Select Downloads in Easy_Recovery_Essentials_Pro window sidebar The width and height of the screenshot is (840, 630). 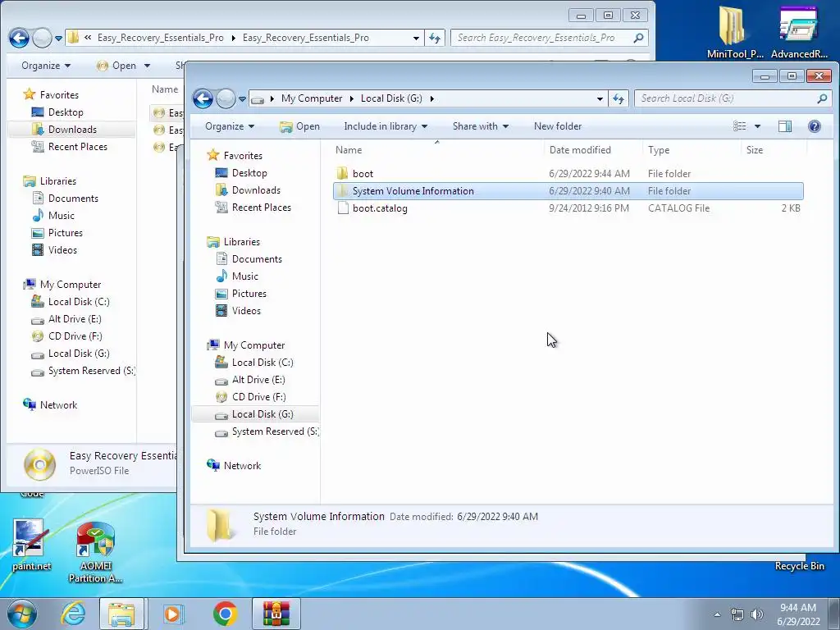tap(72, 130)
